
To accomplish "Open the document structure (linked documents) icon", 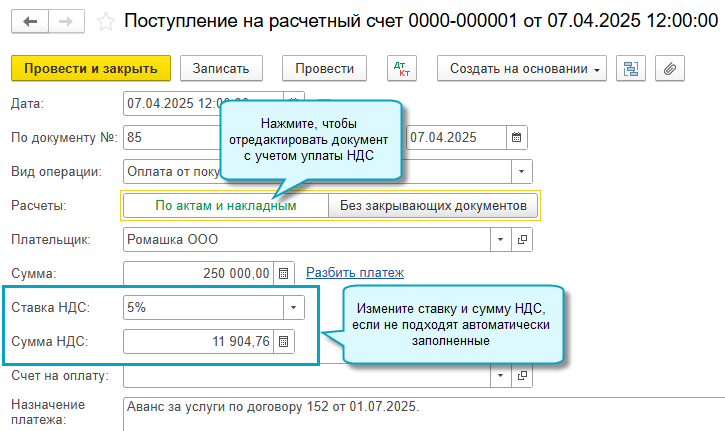I will coord(631,68).
